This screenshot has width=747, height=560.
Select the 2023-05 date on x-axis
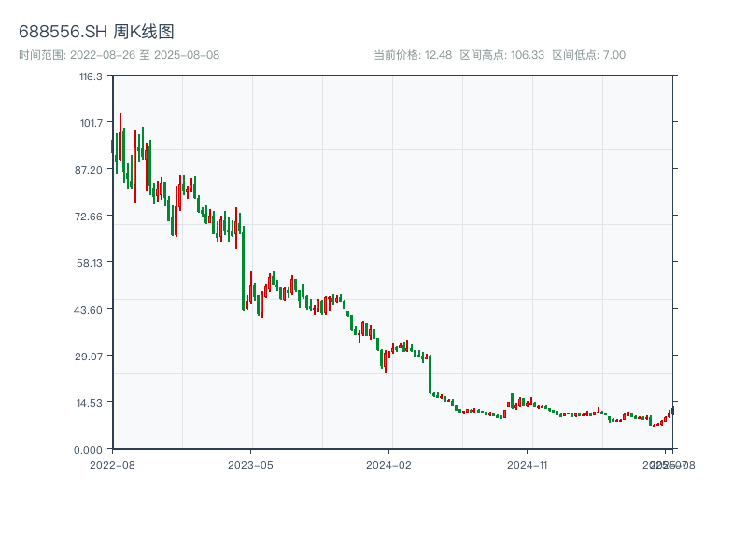251,464
